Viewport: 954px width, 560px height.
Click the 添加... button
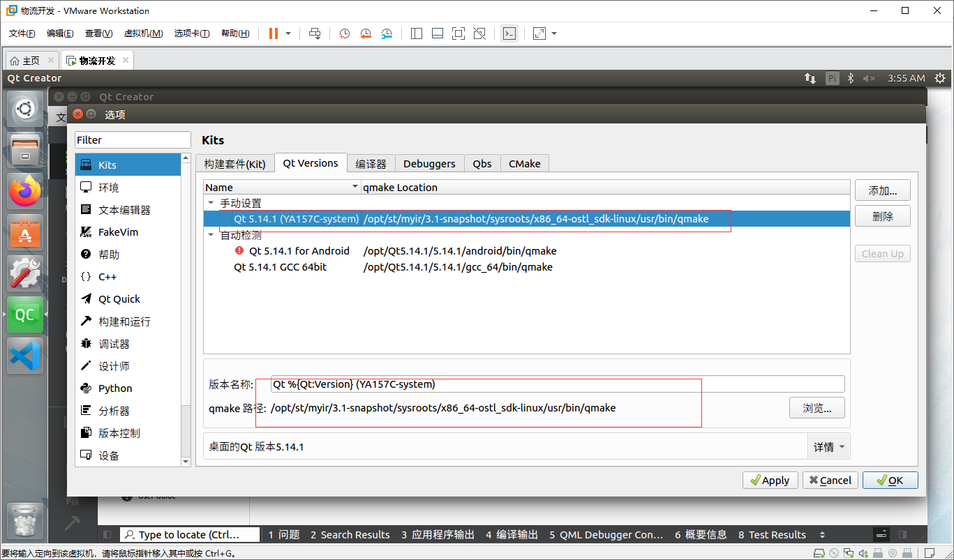(x=883, y=190)
